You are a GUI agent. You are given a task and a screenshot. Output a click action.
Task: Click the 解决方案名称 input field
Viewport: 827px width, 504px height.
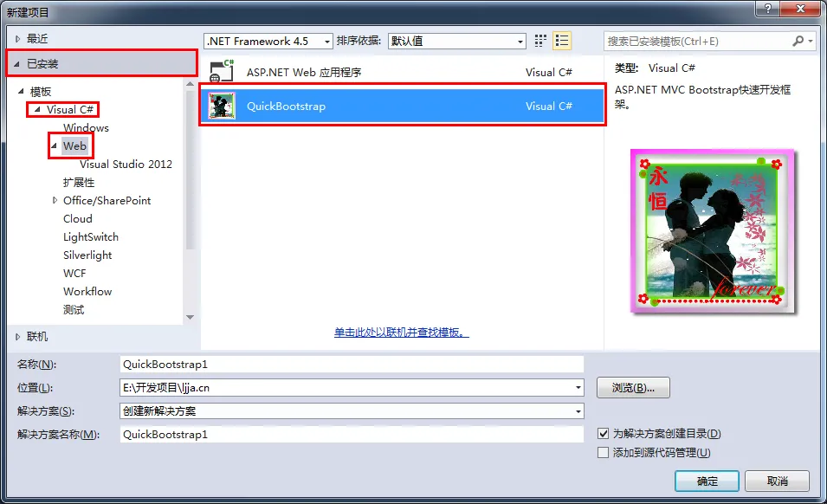pos(352,435)
